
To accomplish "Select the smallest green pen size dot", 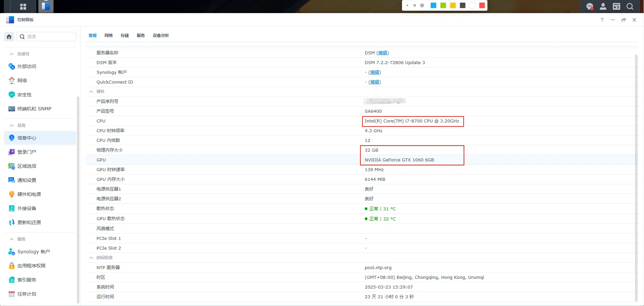I will [407, 5].
